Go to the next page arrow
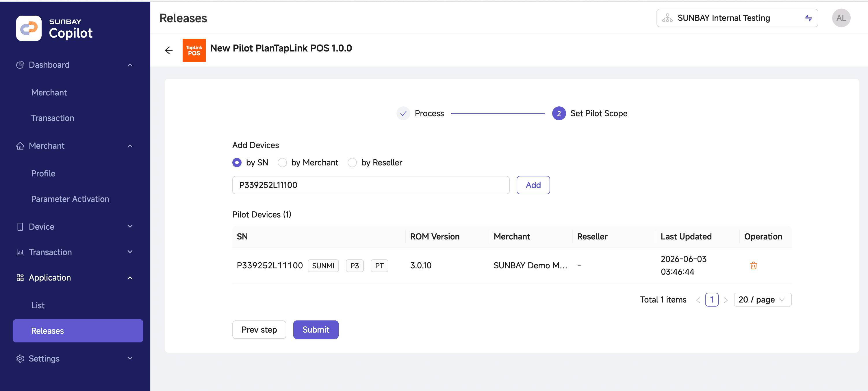The width and height of the screenshot is (868, 391). coord(726,300)
